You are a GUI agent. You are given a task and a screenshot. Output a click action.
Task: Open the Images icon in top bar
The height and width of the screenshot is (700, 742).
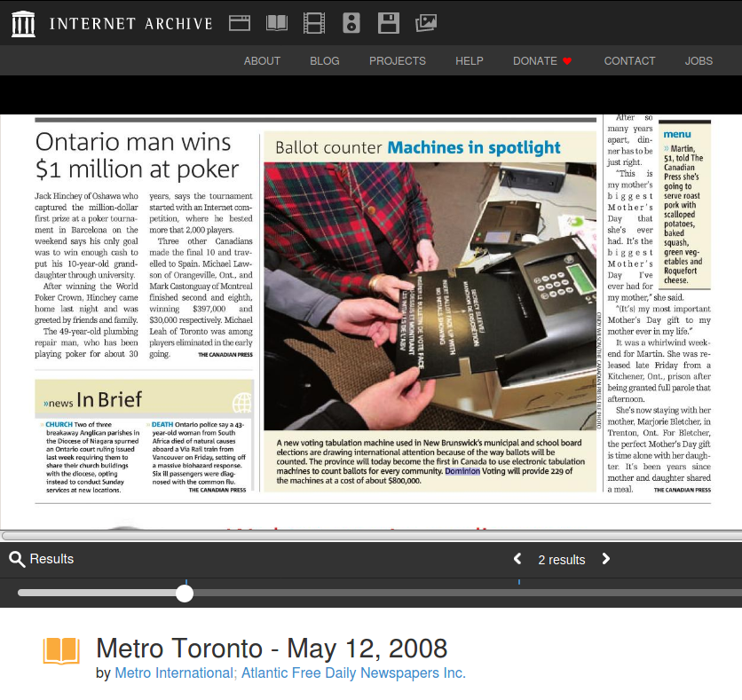426,23
